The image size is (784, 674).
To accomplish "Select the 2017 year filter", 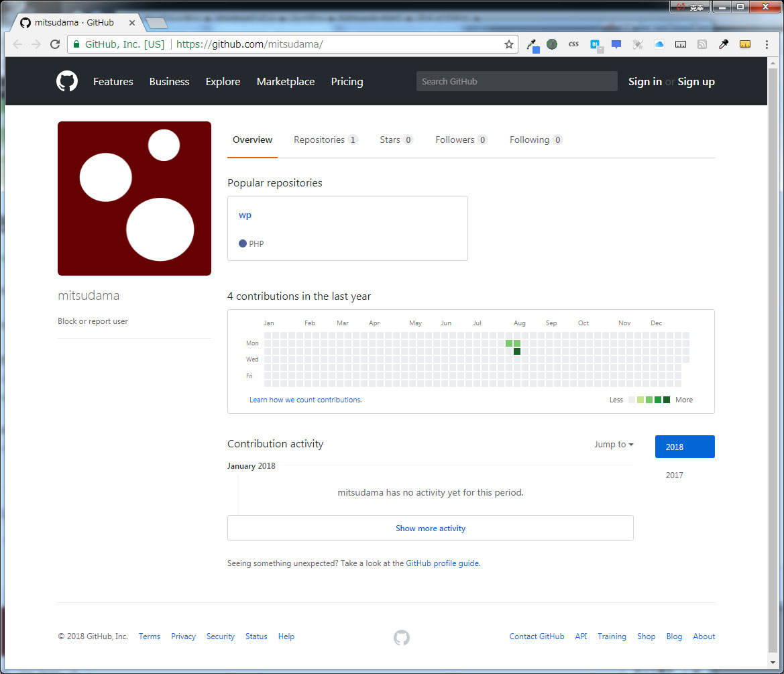I will [x=675, y=475].
